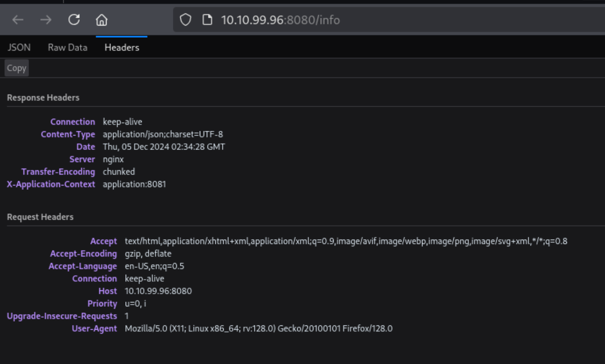Screen dimensions: 605x364
Task: Open the Raw Data tab
Action: (x=68, y=48)
